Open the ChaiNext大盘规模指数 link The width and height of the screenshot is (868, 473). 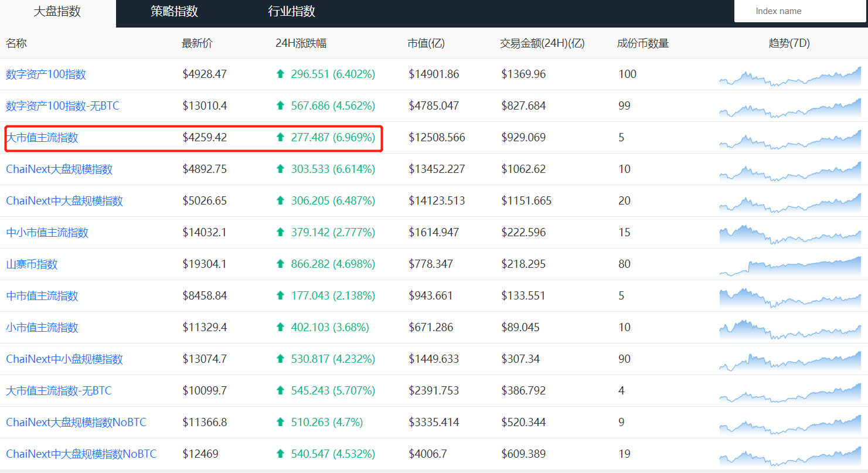59,169
